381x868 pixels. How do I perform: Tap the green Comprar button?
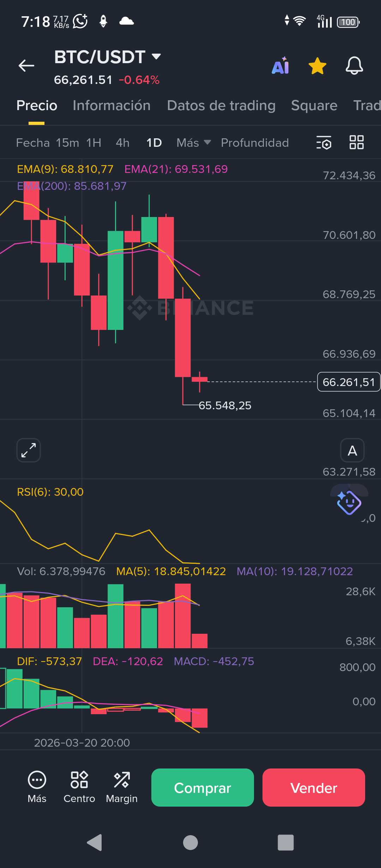[202, 788]
